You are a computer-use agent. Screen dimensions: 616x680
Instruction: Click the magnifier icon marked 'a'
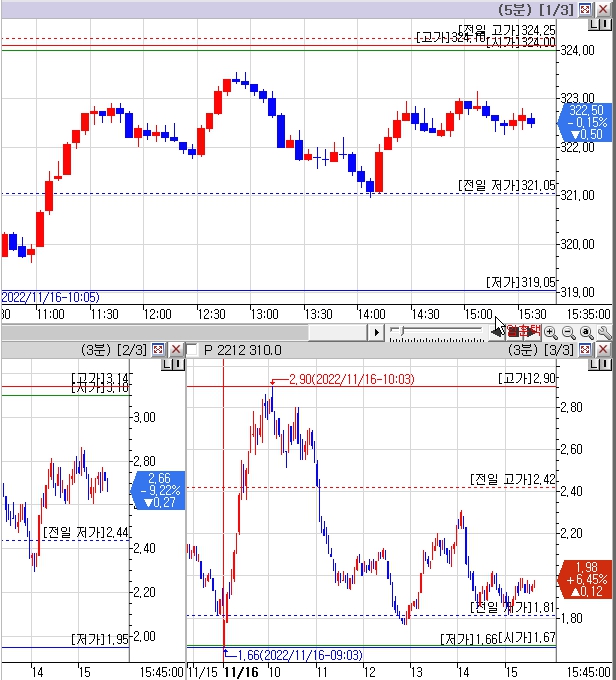coord(587,333)
